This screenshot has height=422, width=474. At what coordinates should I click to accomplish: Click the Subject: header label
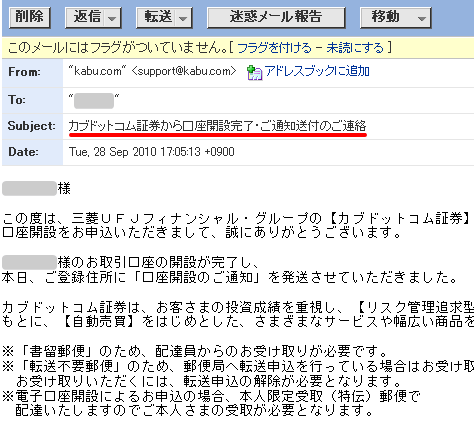click(32, 126)
